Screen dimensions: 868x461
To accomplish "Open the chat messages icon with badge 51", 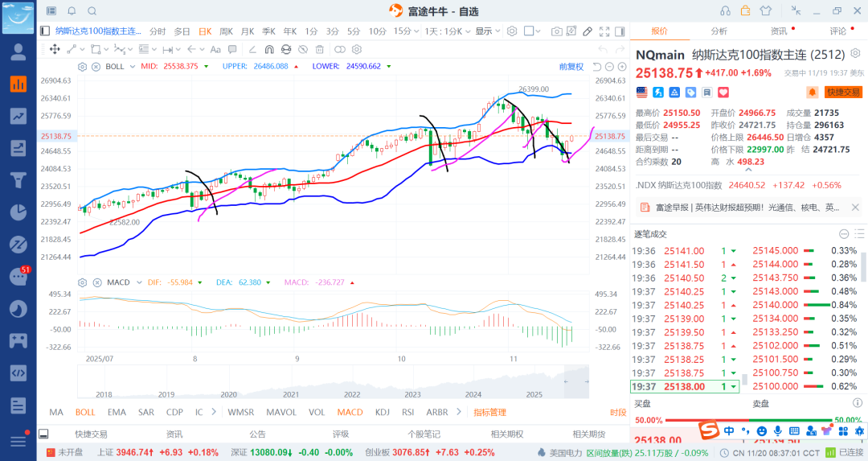I will point(18,276).
